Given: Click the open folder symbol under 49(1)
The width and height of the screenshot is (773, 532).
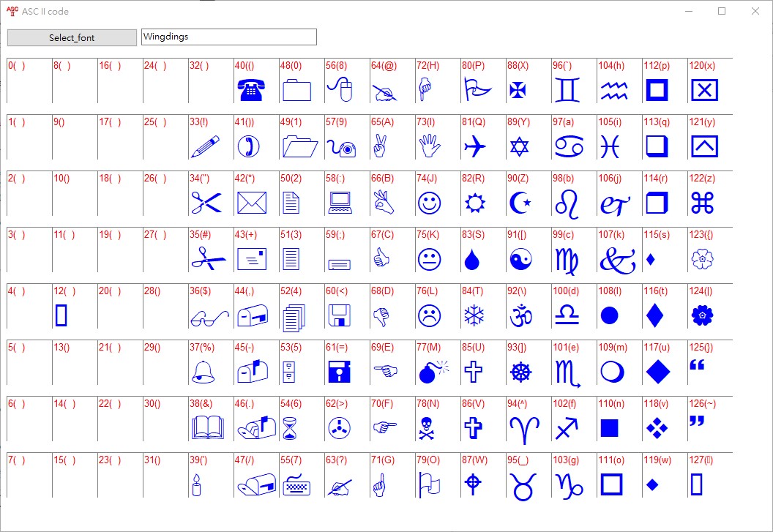Looking at the screenshot, I should (x=299, y=146).
